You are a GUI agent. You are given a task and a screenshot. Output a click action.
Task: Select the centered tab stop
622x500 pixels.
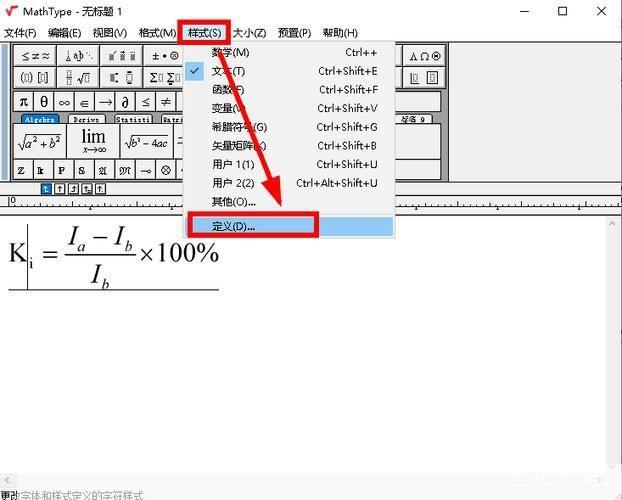60,189
